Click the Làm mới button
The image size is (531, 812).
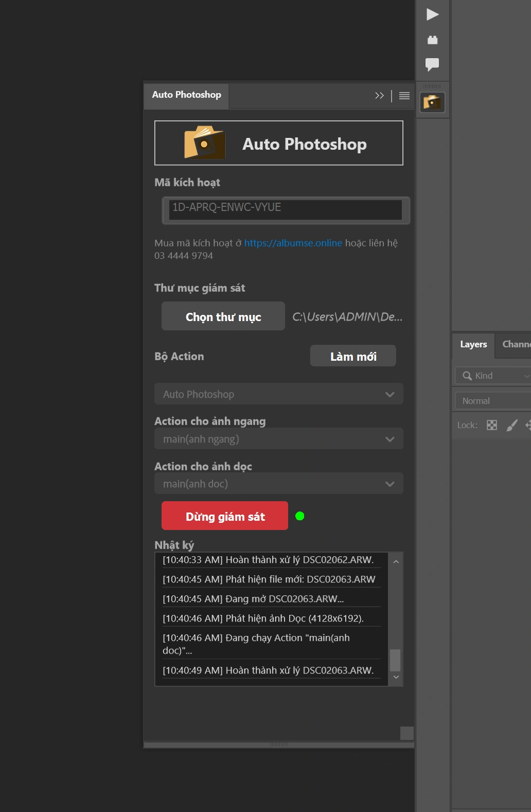coord(353,356)
